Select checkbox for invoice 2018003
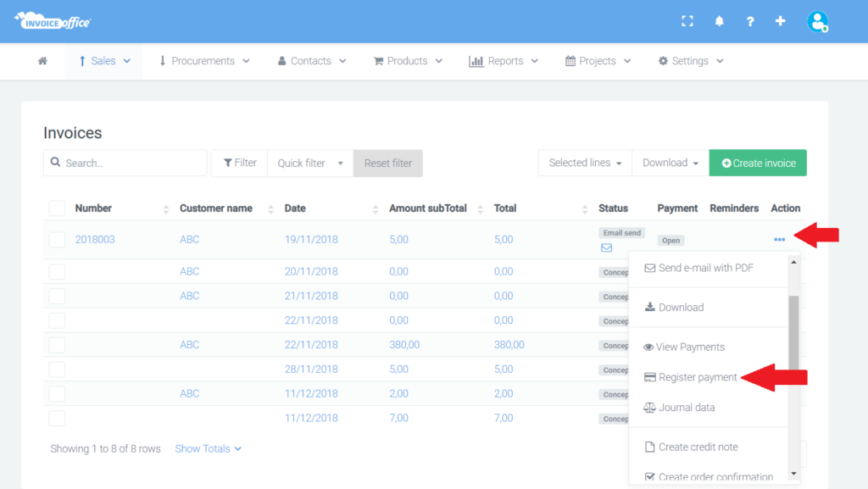This screenshot has height=489, width=868. click(x=57, y=240)
